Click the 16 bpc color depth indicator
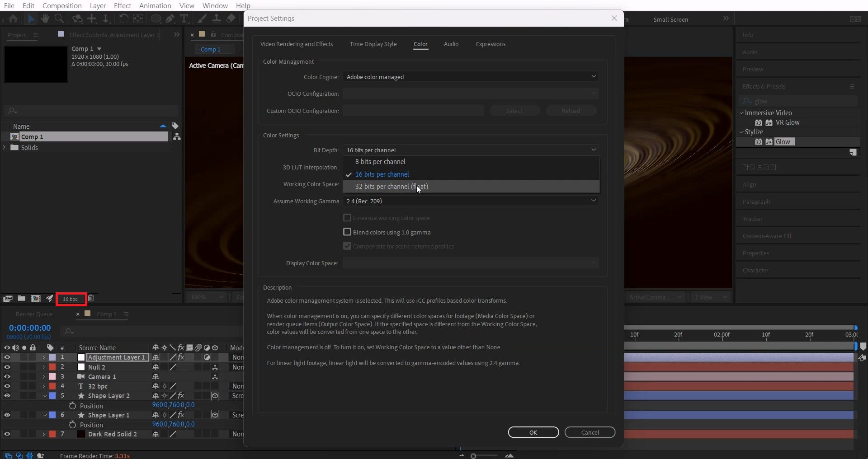The width and height of the screenshot is (868, 459). coord(71,299)
